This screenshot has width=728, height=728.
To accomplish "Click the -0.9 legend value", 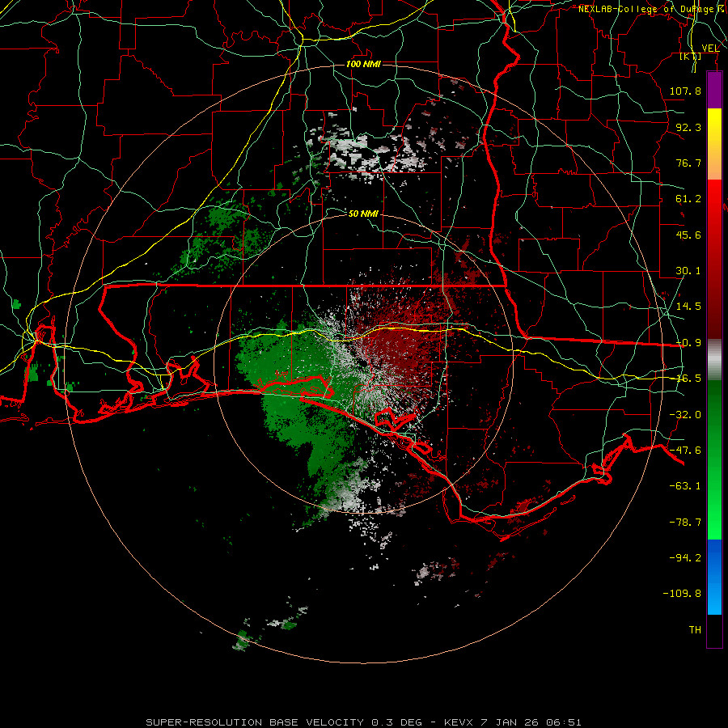I will (688, 343).
